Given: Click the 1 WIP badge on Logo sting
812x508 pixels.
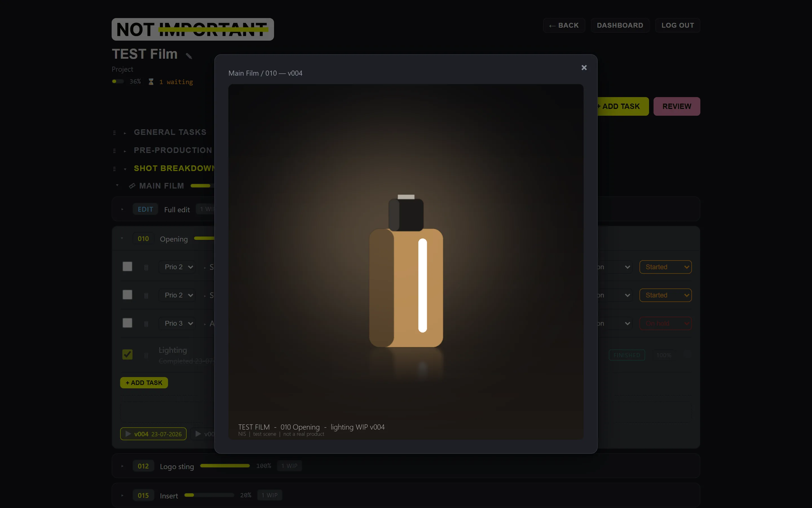Looking at the screenshot, I should point(289,466).
